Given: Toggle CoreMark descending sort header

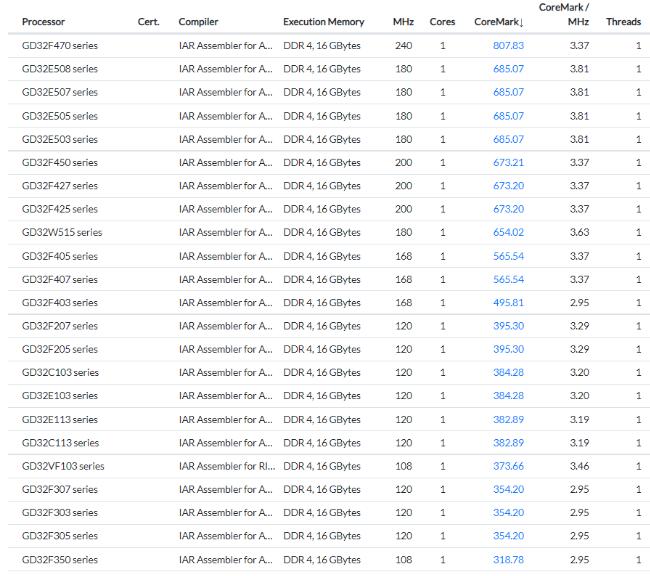Looking at the screenshot, I should [499, 22].
